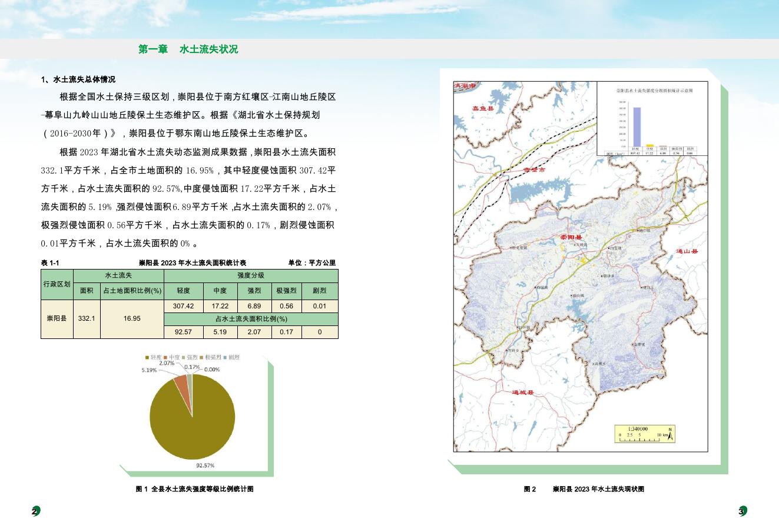The height and width of the screenshot is (532, 779).
Task: Click the 占土地面积比例(%) header cell
Action: pos(132,291)
